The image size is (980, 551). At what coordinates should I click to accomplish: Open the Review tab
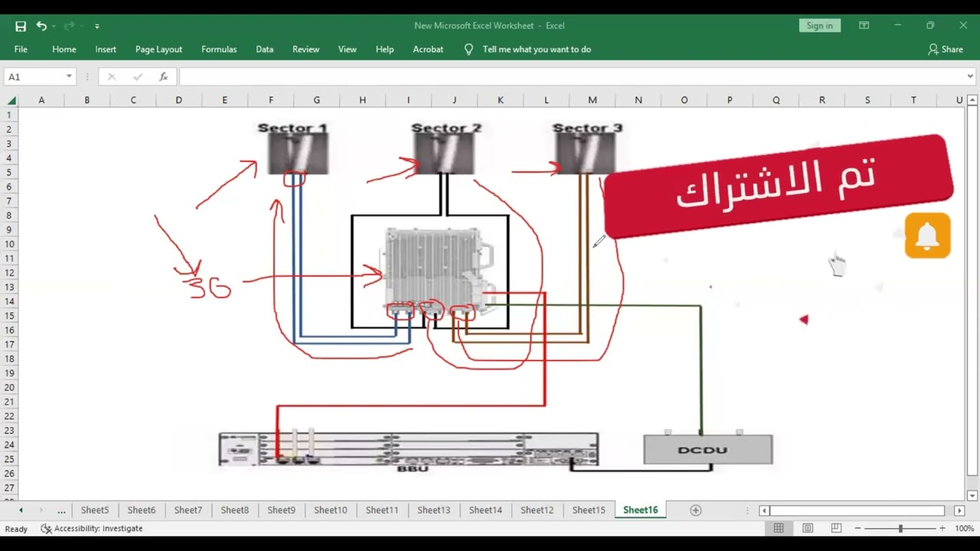[305, 49]
